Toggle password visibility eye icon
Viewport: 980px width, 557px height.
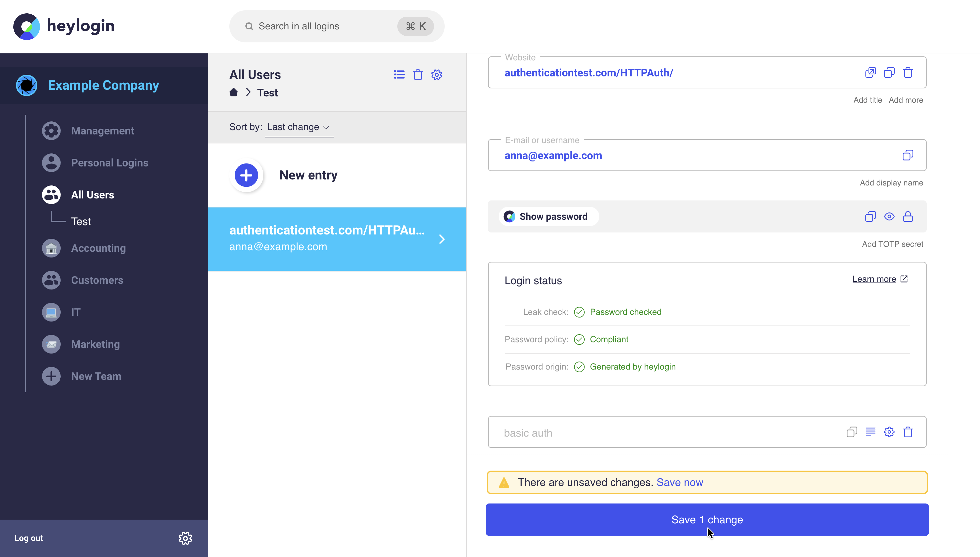click(x=889, y=216)
